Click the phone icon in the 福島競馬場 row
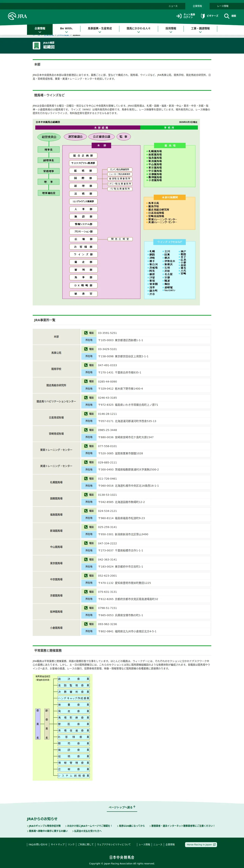The width and height of the screenshot is (244, 868). [x=86, y=511]
